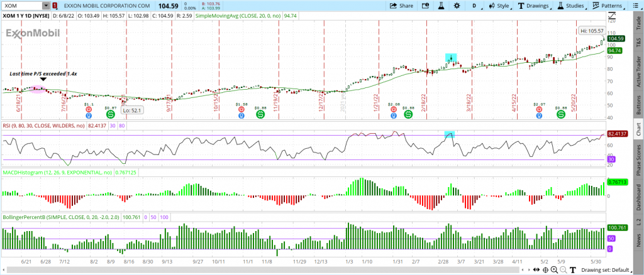Screen dimensions: 644x275
Task: Select the Phase Scores sidebar tab
Action: point(638,161)
